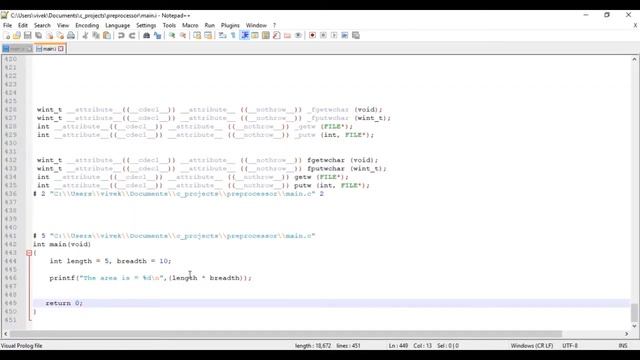Viewport: 640px width, 360px height.
Task: Click the vertical scrollbar up arrow
Action: pyautogui.click(x=634, y=59)
